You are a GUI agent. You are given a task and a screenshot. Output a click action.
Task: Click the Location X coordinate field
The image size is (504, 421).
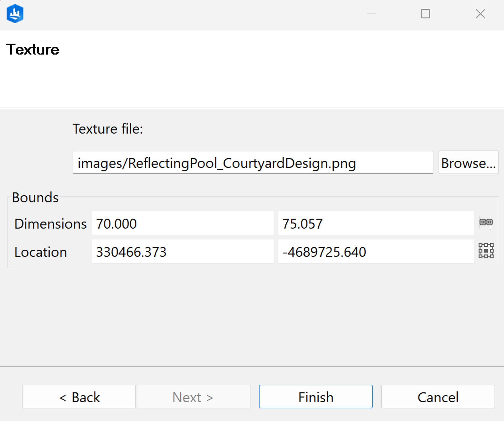tap(181, 251)
